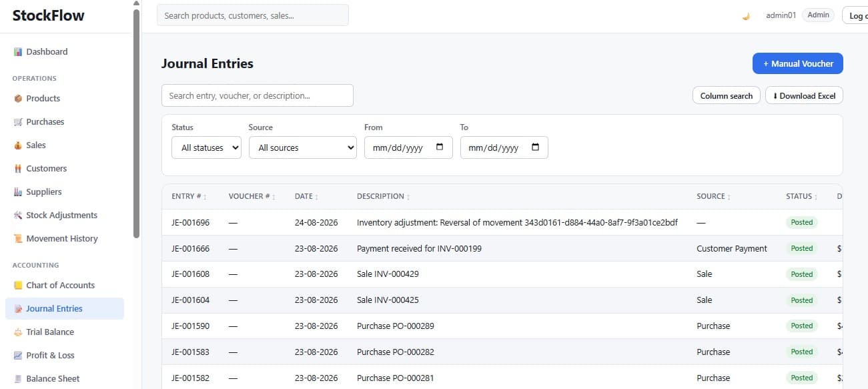Open the Balance Sheet report
The image size is (868, 389).
tap(65, 379)
